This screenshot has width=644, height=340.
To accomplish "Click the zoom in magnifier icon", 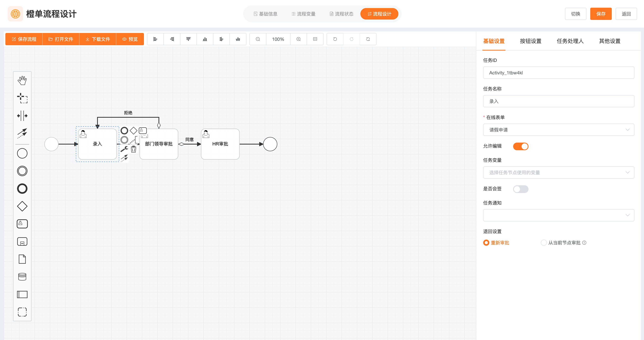I will pyautogui.click(x=298, y=39).
